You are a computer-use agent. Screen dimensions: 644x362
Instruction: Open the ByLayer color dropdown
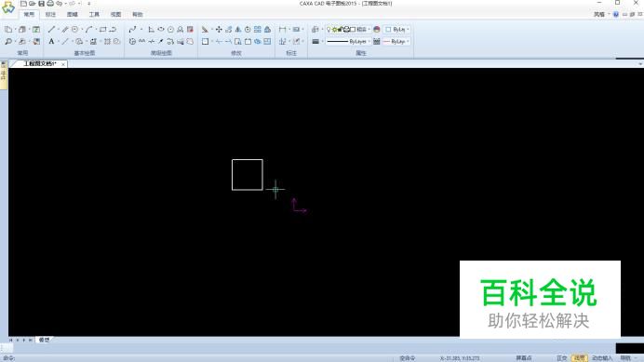(x=396, y=29)
